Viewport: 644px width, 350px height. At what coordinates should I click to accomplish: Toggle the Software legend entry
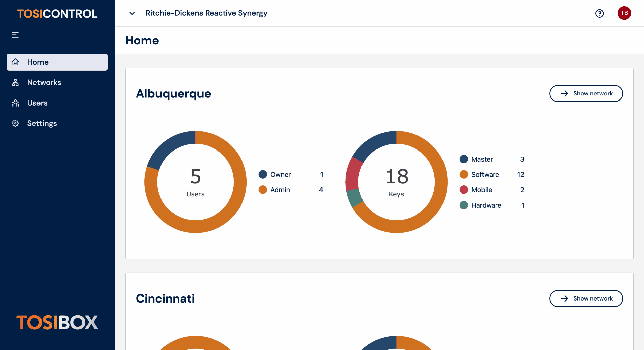(485, 174)
